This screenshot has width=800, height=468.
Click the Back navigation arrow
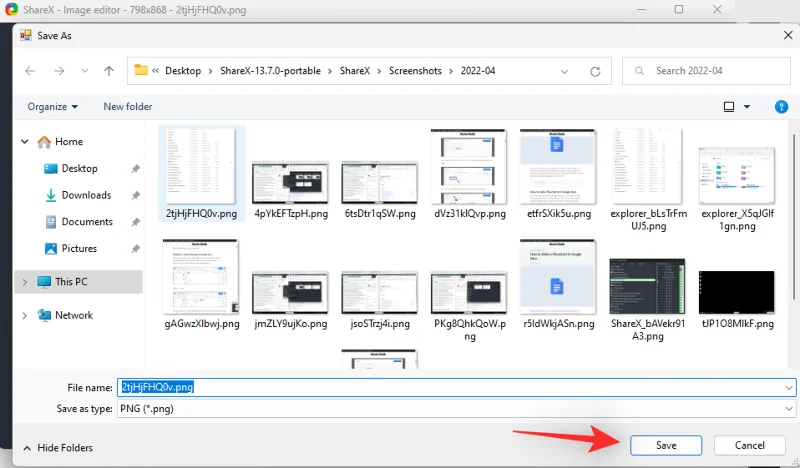30,71
